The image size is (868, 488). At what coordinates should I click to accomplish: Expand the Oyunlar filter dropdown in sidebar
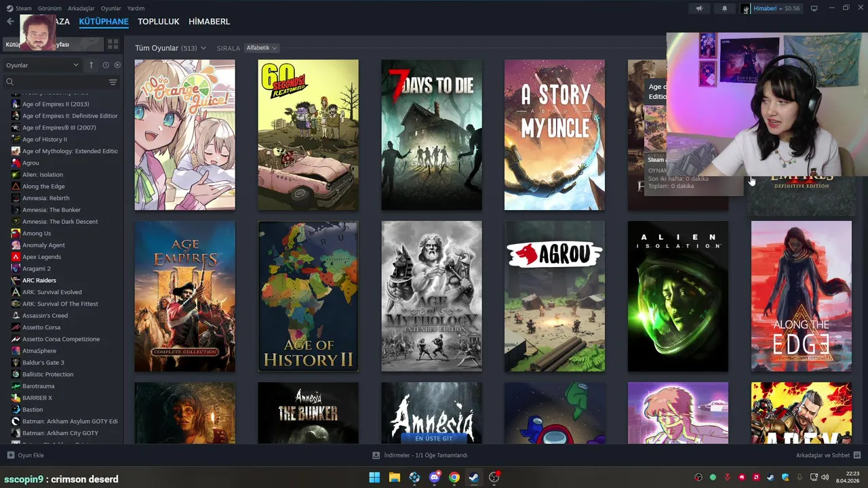pyautogui.click(x=42, y=65)
